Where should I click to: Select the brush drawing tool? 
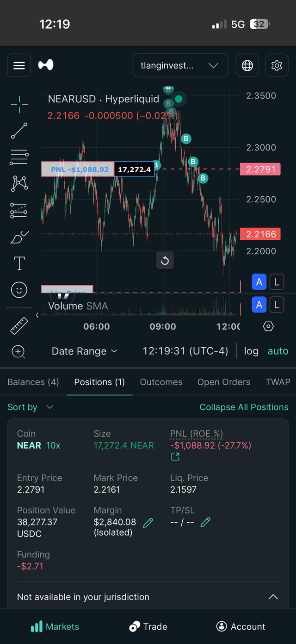[19, 237]
